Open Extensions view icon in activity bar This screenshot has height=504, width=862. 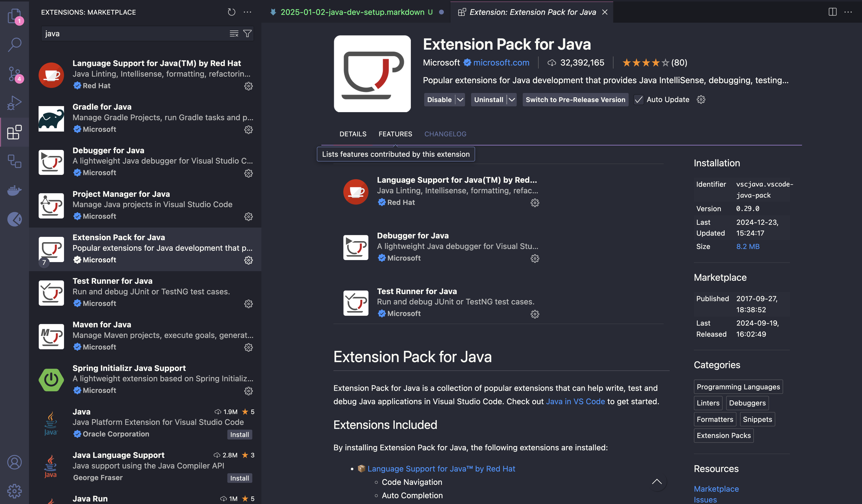pos(14,132)
